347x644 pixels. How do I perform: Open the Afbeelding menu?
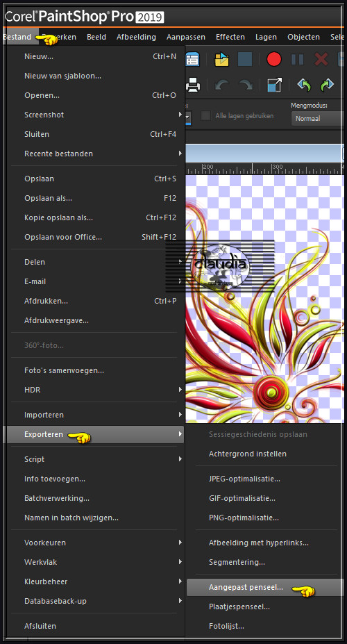tap(136, 37)
